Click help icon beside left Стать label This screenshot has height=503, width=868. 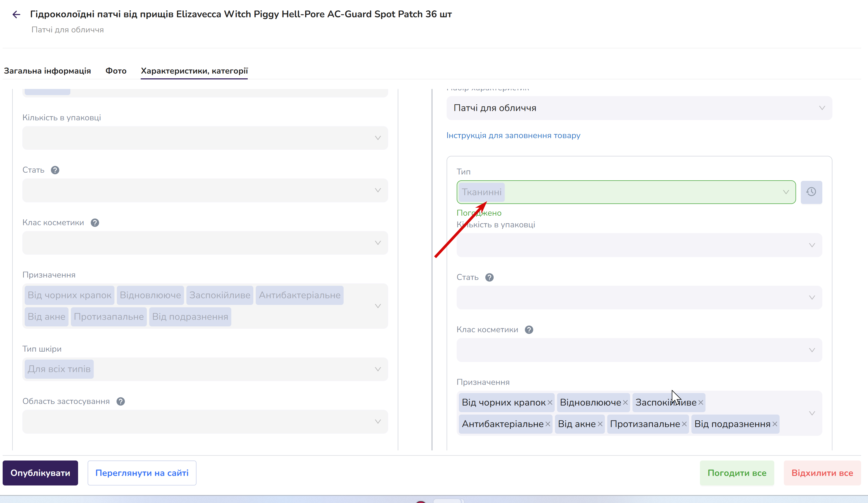pyautogui.click(x=55, y=170)
